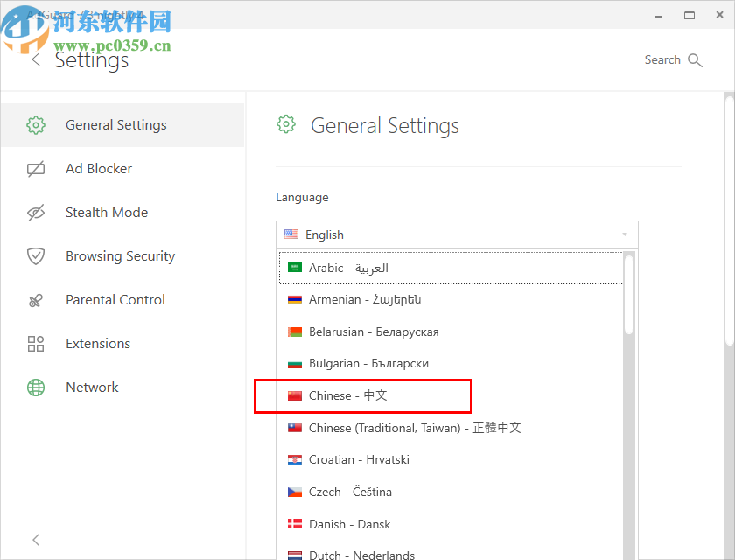
Task: Select the Parental Control scissors icon
Action: (x=36, y=299)
